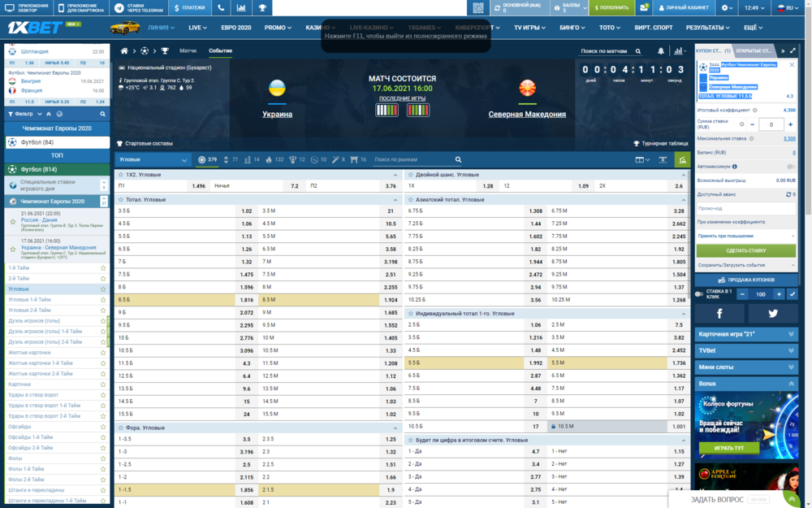Viewport: 812px width, 508px height.
Task: Click the Automaximum info icon
Action: 735,167
